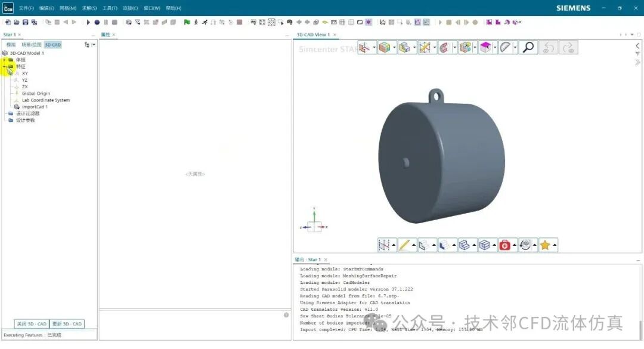Image resolution: width=644 pixels, height=349 pixels.
Task: Open dropdown arrow beside the pencil sketch icon
Action: (x=414, y=245)
